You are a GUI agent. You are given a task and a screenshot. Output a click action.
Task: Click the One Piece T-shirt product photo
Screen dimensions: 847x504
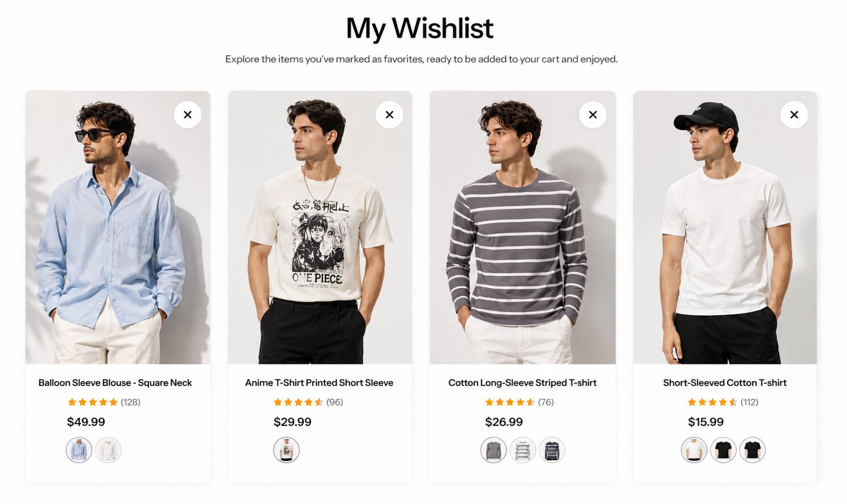tap(320, 227)
